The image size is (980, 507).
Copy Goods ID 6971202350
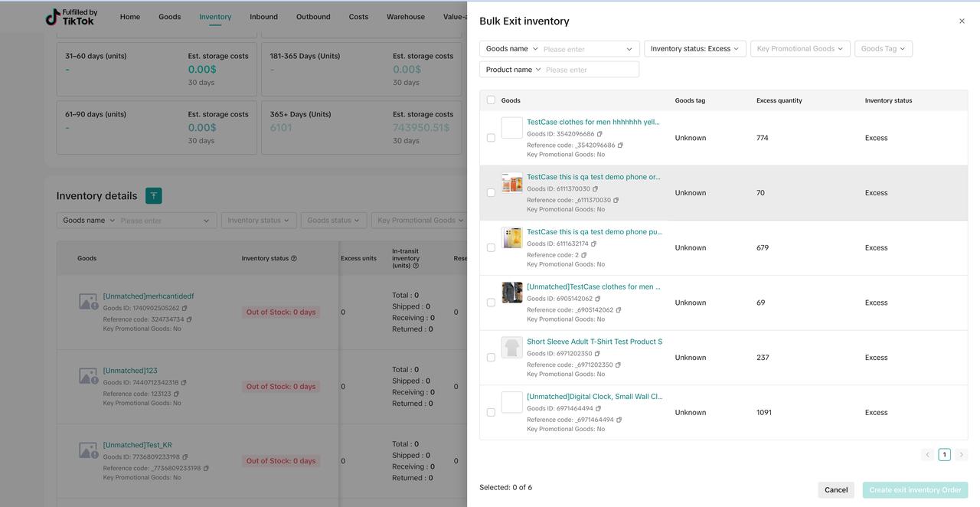point(597,354)
